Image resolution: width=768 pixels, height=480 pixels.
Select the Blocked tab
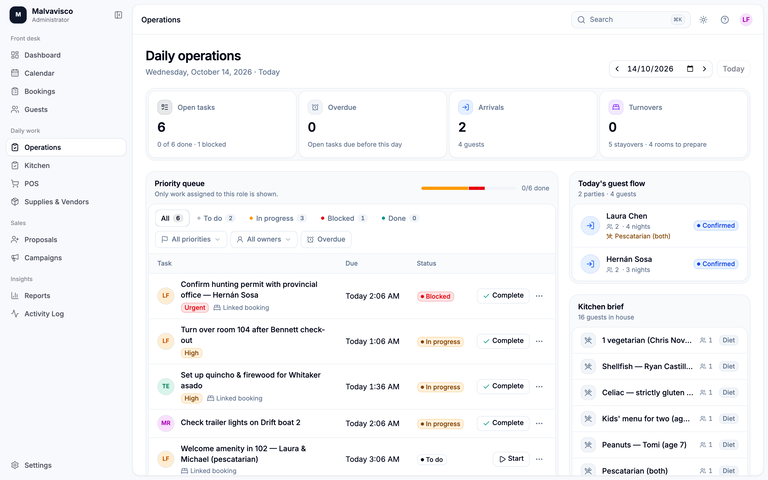pos(343,218)
